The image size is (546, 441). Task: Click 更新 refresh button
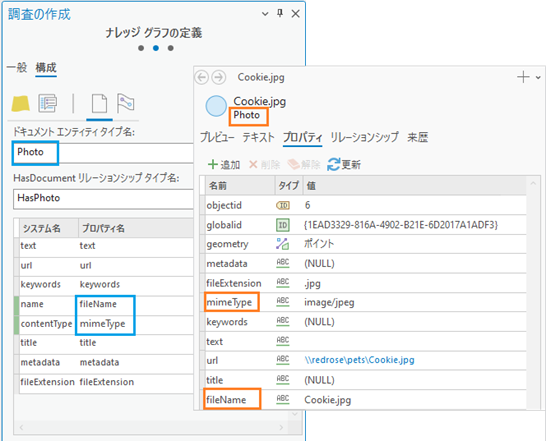pos(344,164)
